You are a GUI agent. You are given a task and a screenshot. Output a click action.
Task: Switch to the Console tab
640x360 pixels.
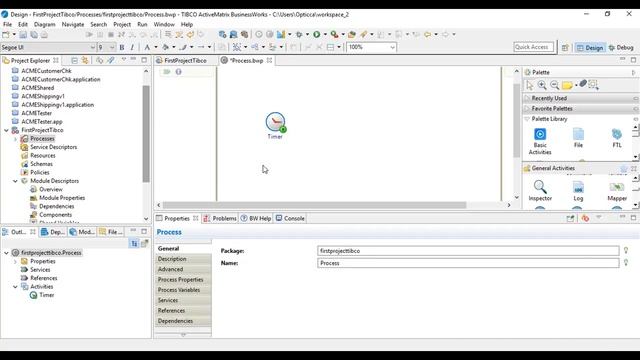(290, 218)
